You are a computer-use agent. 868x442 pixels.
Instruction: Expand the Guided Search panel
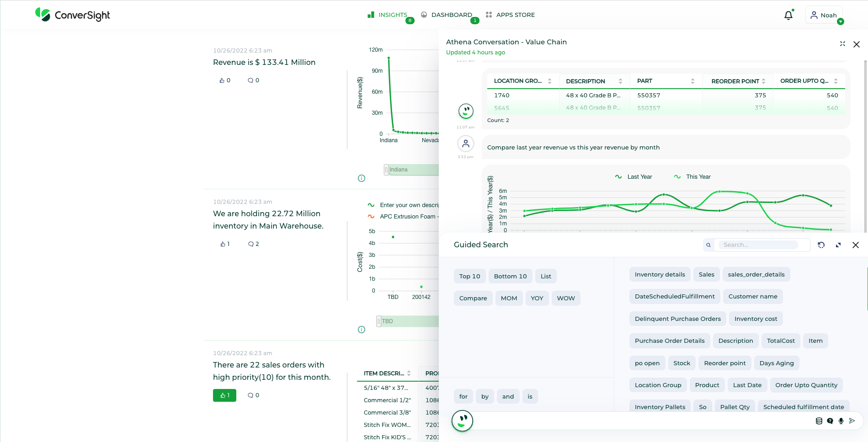(x=838, y=245)
